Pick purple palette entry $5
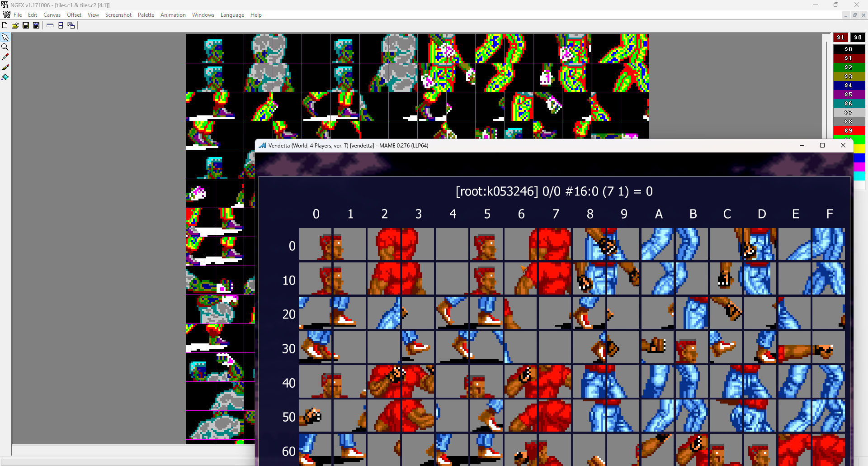The image size is (868, 466). click(x=849, y=94)
